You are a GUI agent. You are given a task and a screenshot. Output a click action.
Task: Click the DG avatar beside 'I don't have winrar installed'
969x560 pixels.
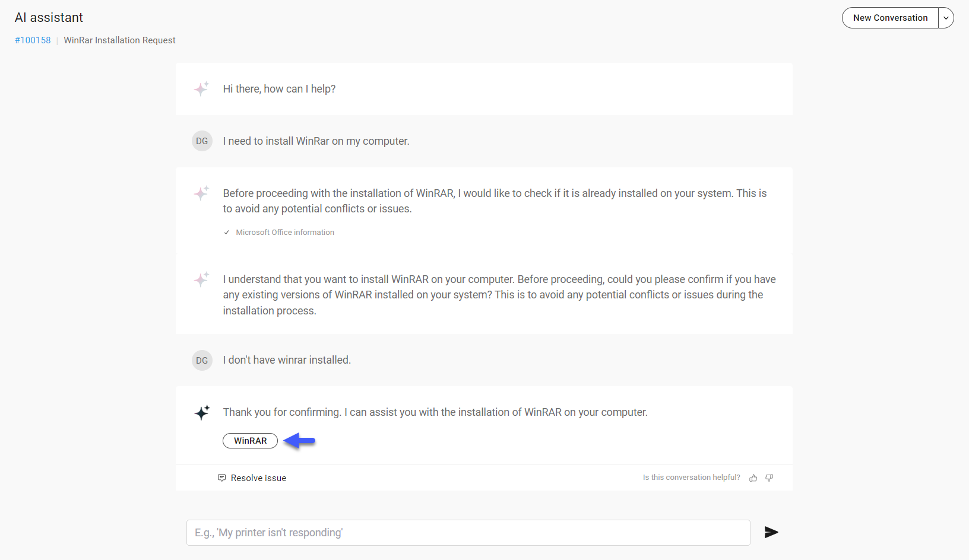tap(202, 360)
